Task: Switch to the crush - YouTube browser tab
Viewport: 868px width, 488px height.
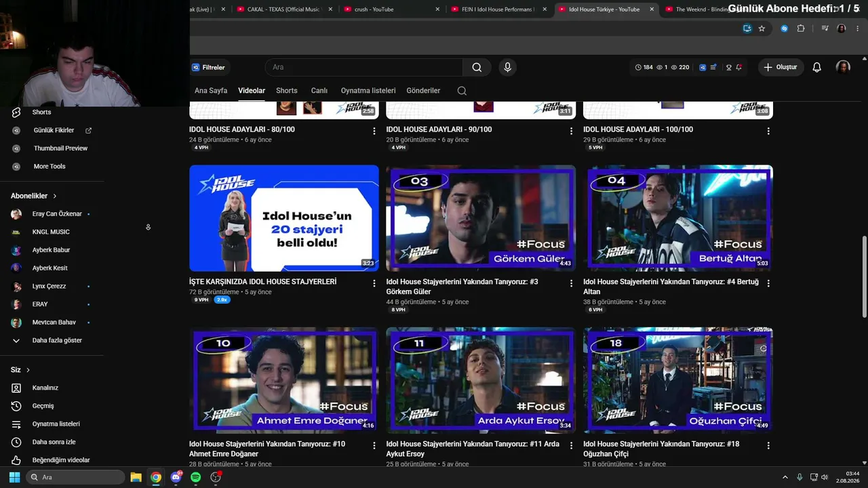Action: [392, 9]
